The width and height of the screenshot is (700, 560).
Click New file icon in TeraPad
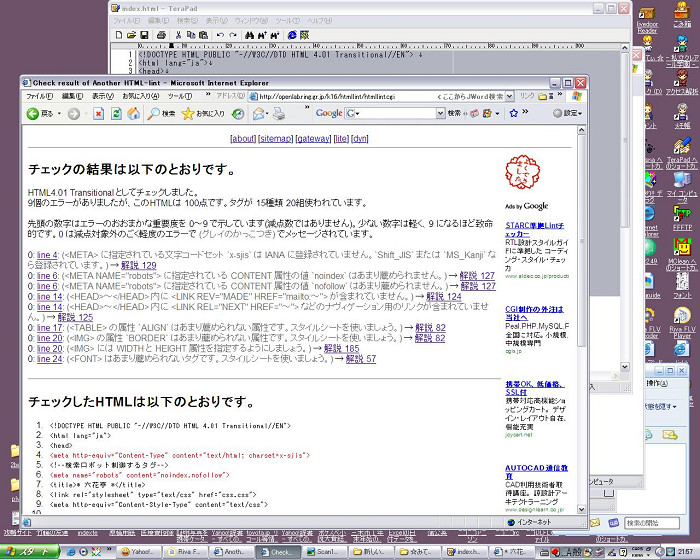[119, 35]
